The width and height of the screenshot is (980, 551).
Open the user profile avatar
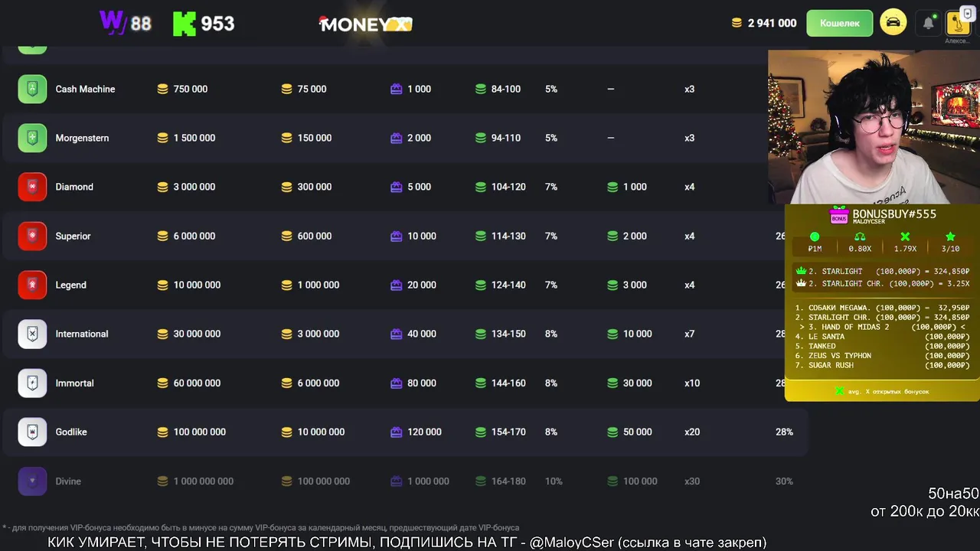pyautogui.click(x=958, y=23)
